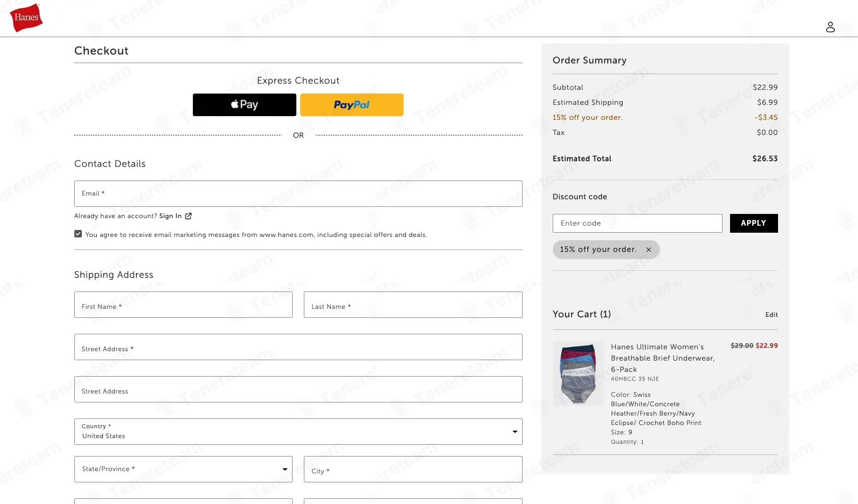The width and height of the screenshot is (858, 504).
Task: Open the user account icon
Action: 830,27
